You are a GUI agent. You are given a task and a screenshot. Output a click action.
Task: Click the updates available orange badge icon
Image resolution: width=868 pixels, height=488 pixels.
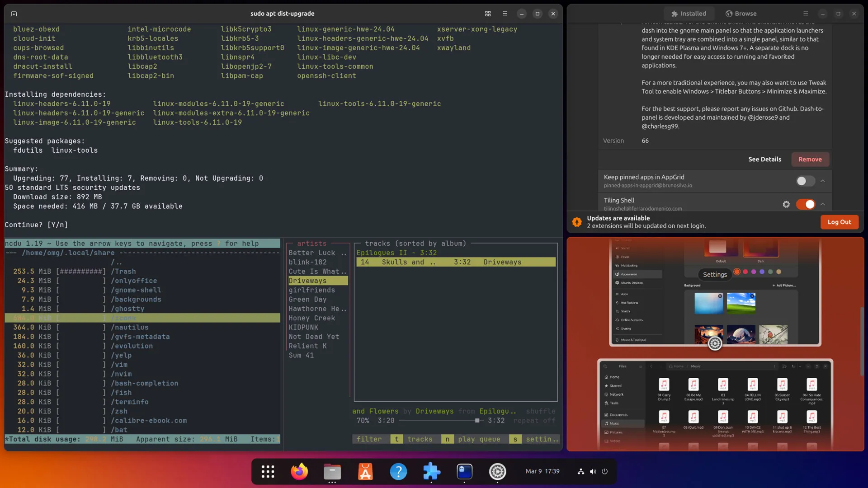(x=577, y=222)
